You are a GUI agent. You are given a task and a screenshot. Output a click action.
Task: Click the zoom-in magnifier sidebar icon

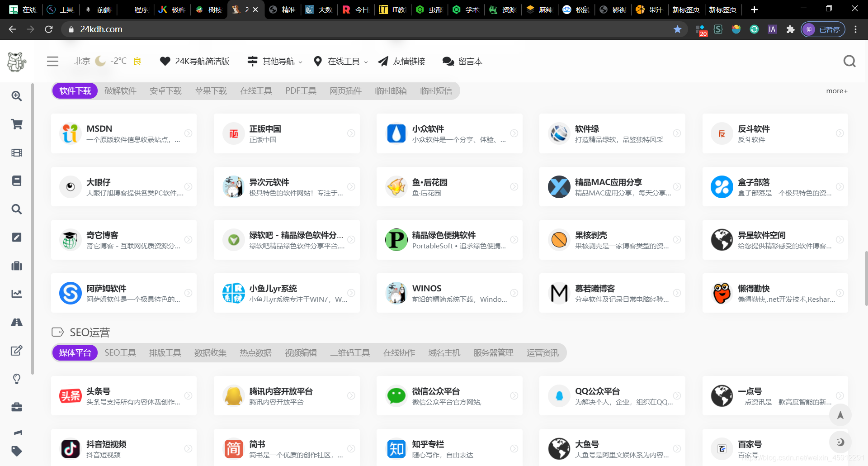click(17, 96)
